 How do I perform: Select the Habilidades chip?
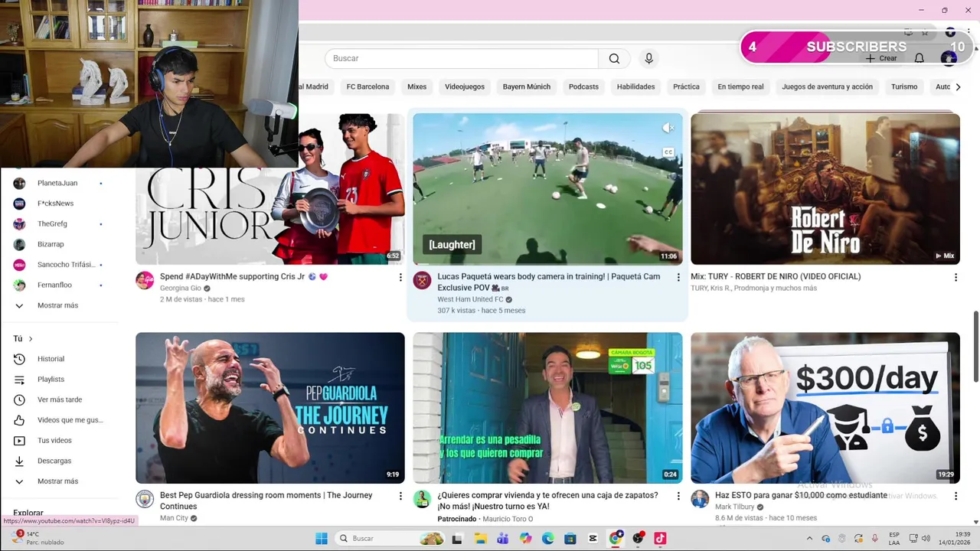(x=635, y=87)
